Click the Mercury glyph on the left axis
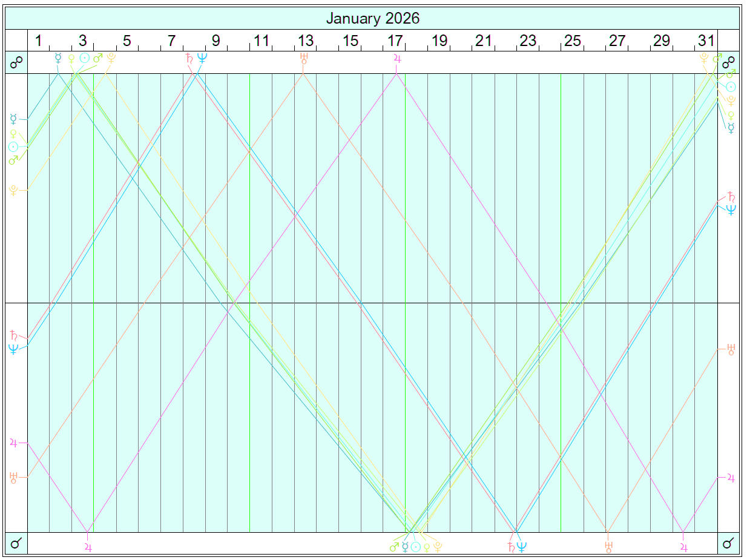 pyautogui.click(x=13, y=119)
